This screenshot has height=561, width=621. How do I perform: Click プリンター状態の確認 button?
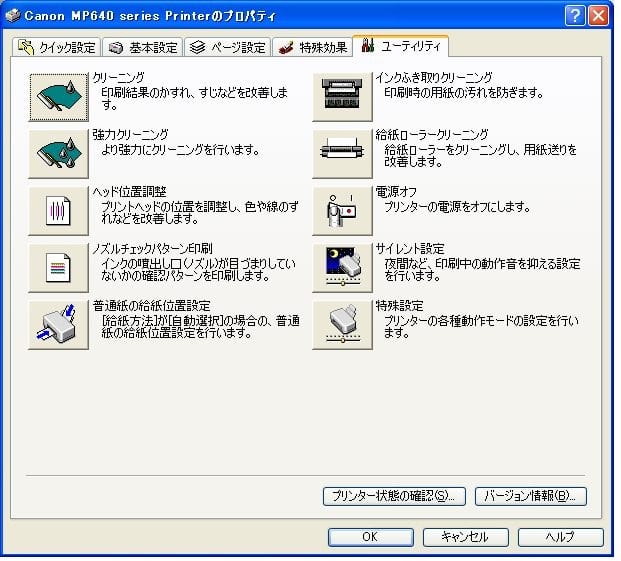point(396,496)
